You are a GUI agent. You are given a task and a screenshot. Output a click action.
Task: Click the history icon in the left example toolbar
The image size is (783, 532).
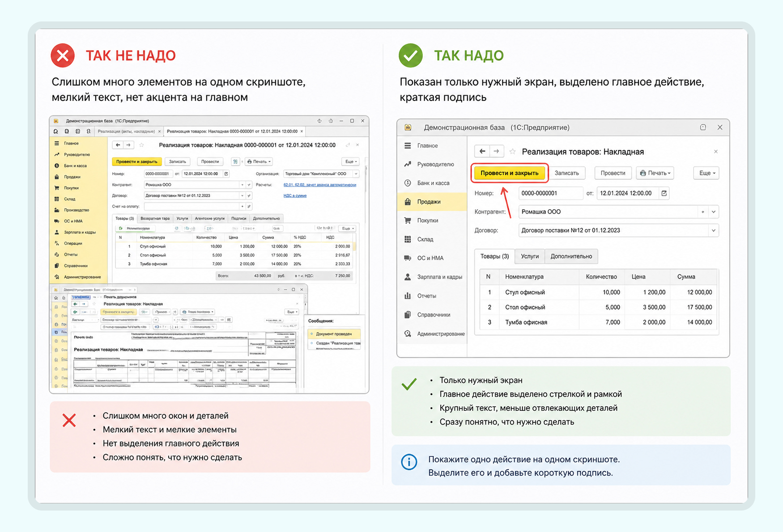tap(77, 131)
